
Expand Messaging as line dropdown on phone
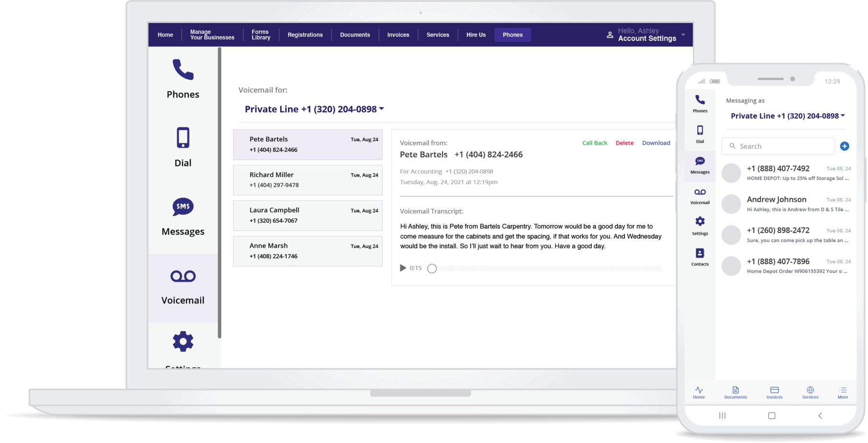coord(843,116)
